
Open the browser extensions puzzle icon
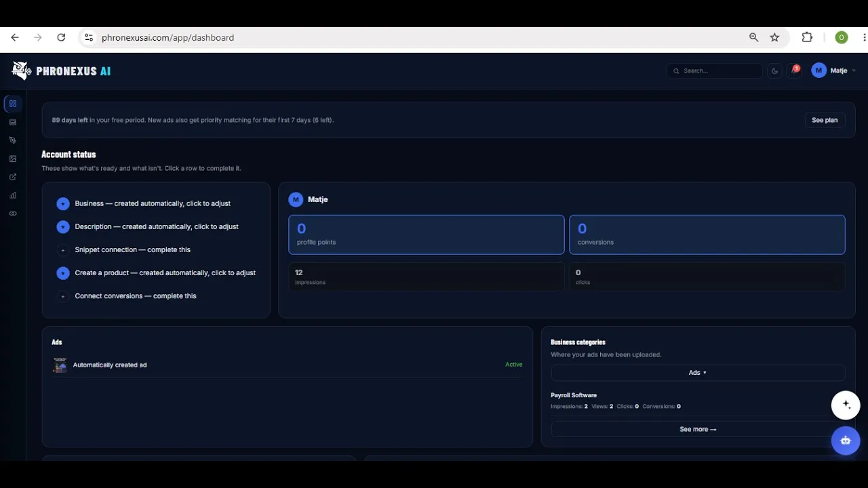click(x=807, y=38)
